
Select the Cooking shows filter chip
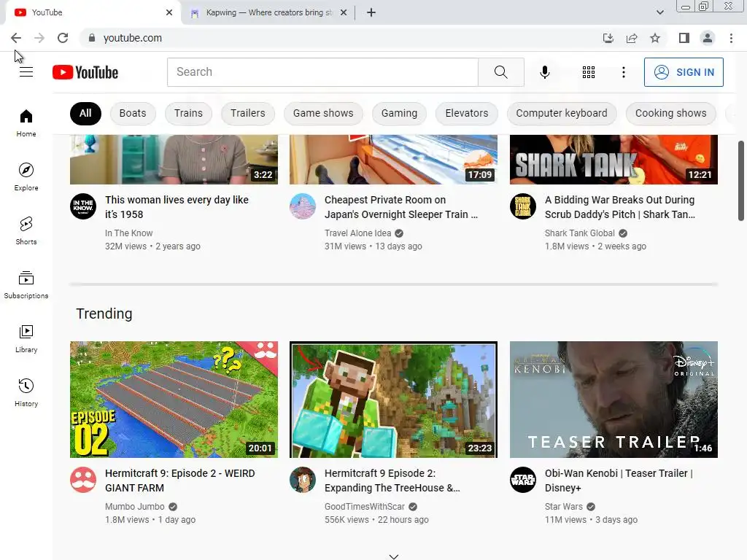(670, 113)
